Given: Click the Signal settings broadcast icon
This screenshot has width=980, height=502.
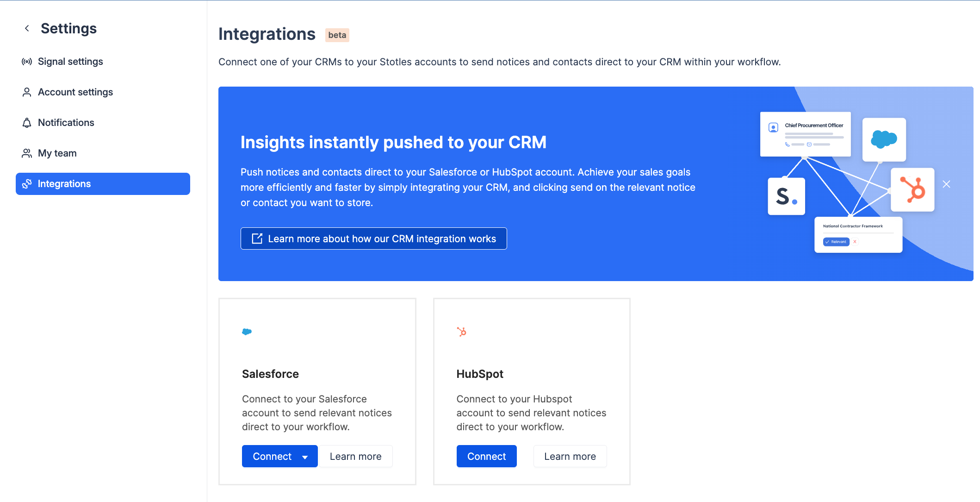Looking at the screenshot, I should [27, 62].
